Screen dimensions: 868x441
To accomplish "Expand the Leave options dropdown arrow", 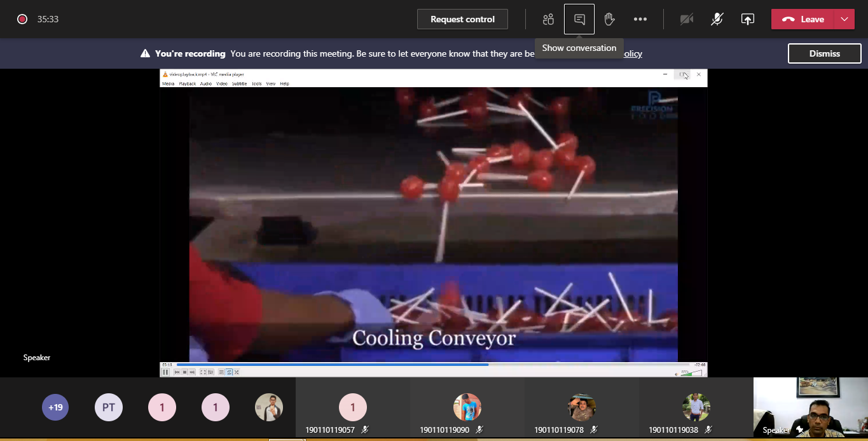I will [844, 19].
